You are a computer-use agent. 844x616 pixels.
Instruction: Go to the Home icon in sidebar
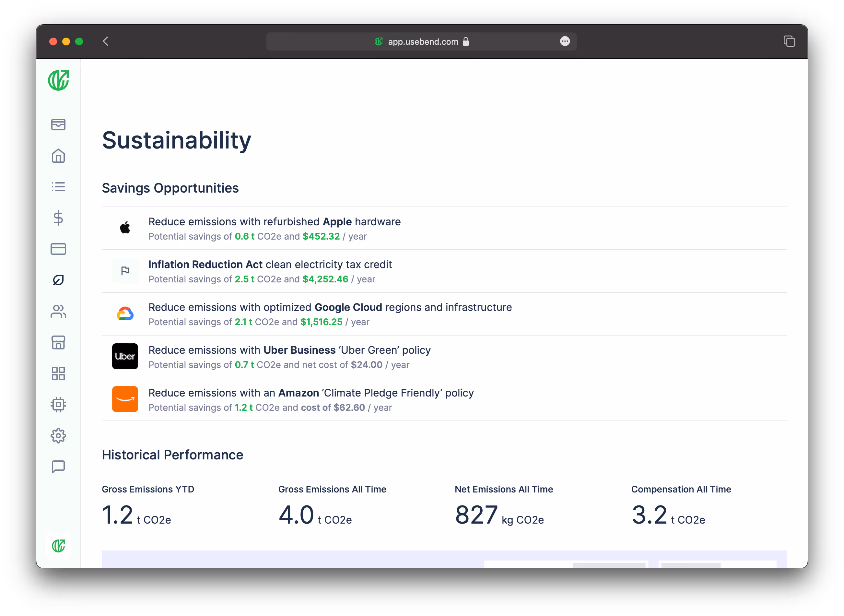click(58, 156)
